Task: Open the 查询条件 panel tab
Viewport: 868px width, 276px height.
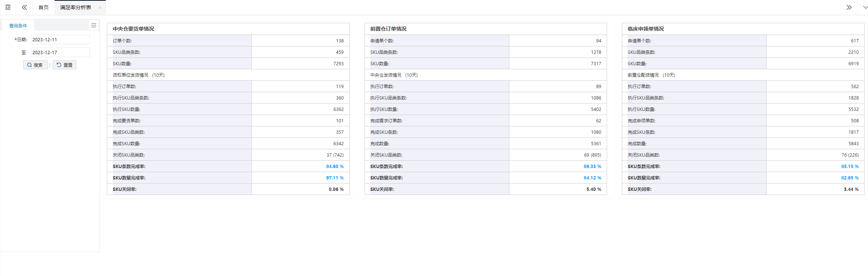Action: [x=18, y=25]
